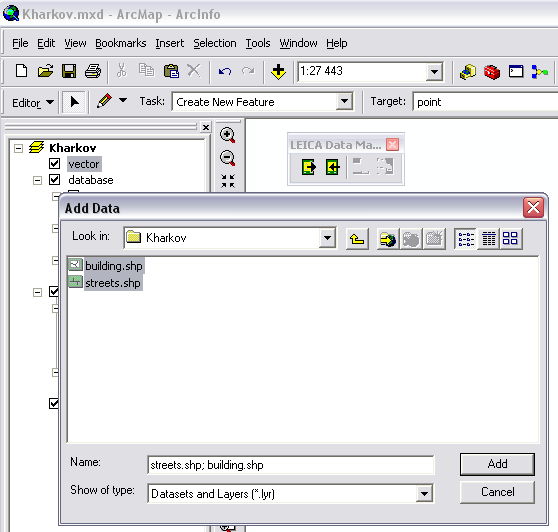The image size is (558, 532).
Task: Open the Tools menu
Action: coord(258,43)
